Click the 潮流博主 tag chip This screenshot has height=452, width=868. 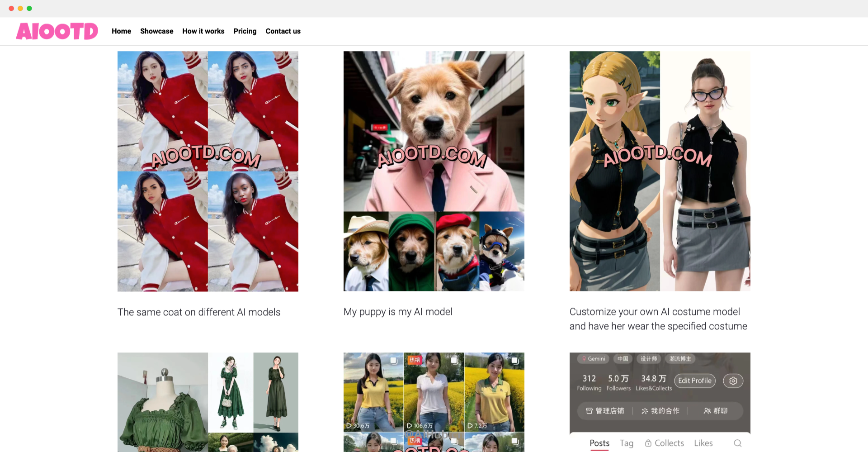680,359
